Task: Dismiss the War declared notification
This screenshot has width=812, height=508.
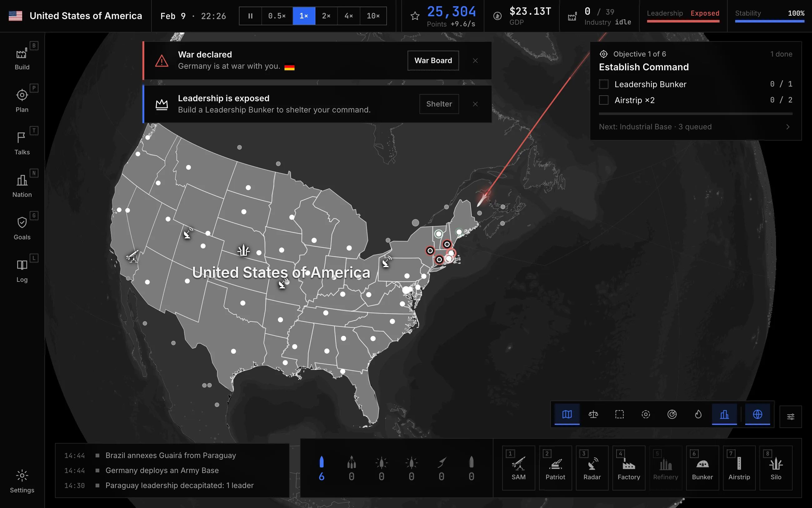Action: pyautogui.click(x=475, y=61)
